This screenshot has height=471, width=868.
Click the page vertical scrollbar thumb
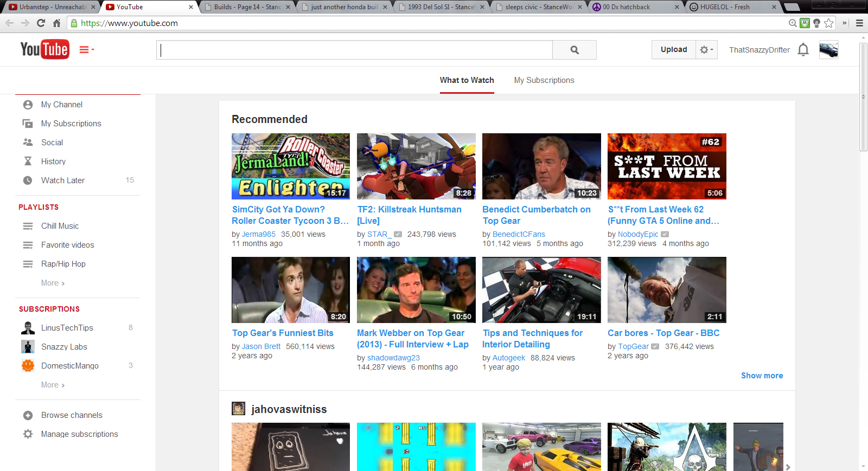pos(863,96)
